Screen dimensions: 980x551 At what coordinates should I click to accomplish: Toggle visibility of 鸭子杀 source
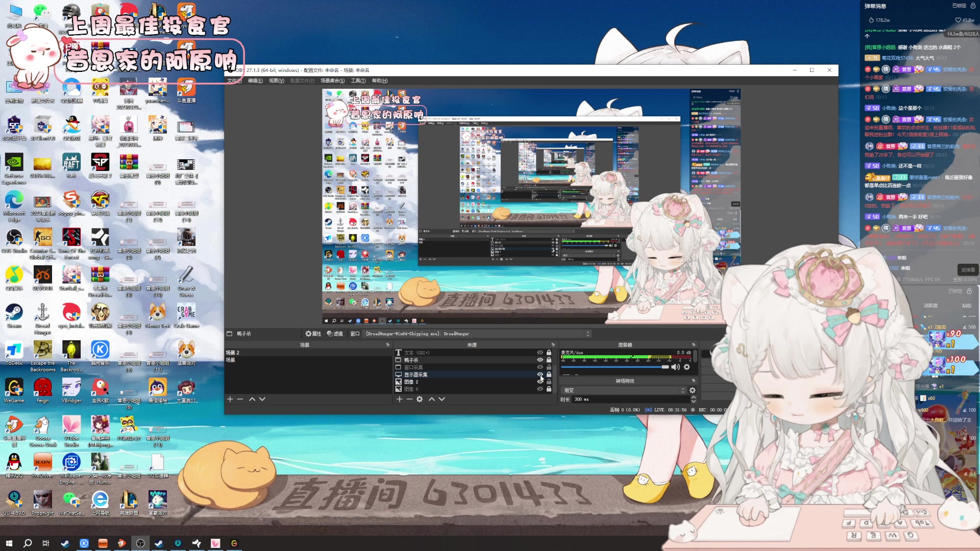pos(540,360)
